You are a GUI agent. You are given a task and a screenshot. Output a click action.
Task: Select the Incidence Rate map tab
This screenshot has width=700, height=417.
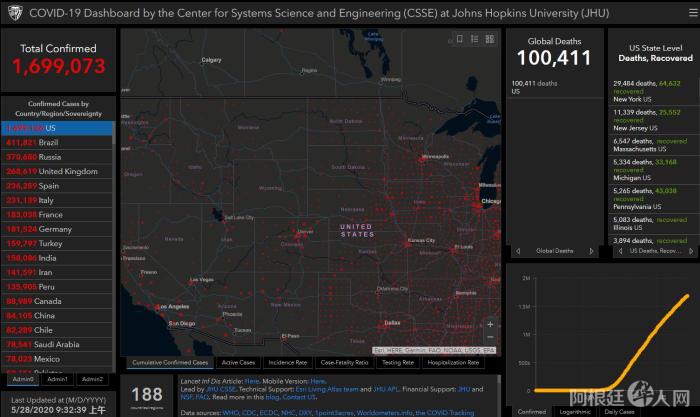click(x=288, y=362)
